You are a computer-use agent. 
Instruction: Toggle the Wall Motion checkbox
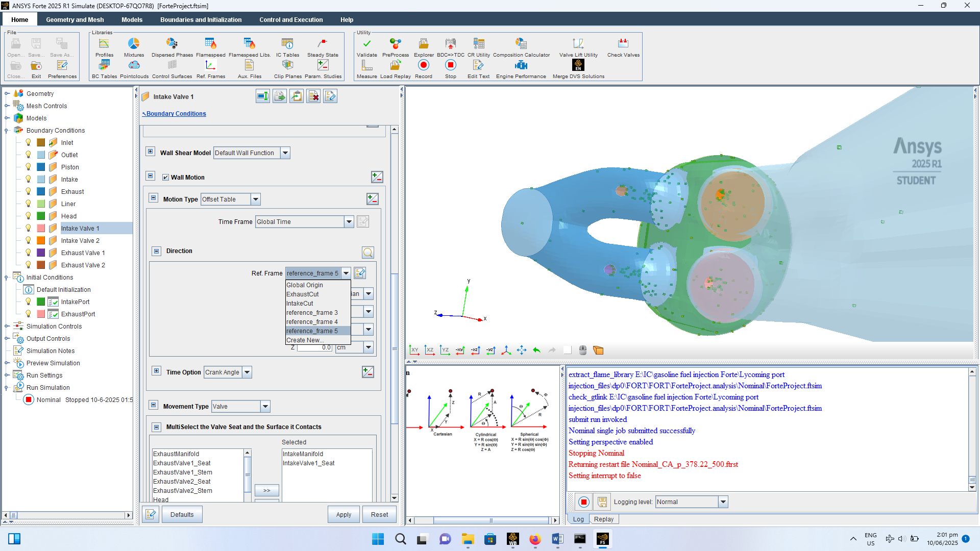[x=165, y=178]
